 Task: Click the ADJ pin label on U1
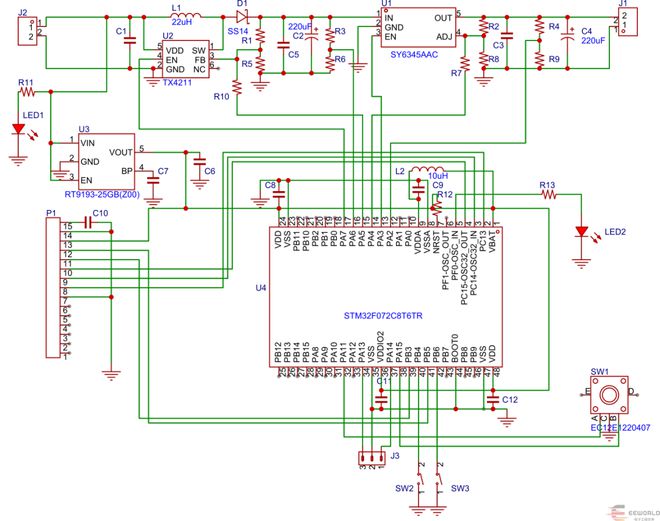(x=444, y=37)
